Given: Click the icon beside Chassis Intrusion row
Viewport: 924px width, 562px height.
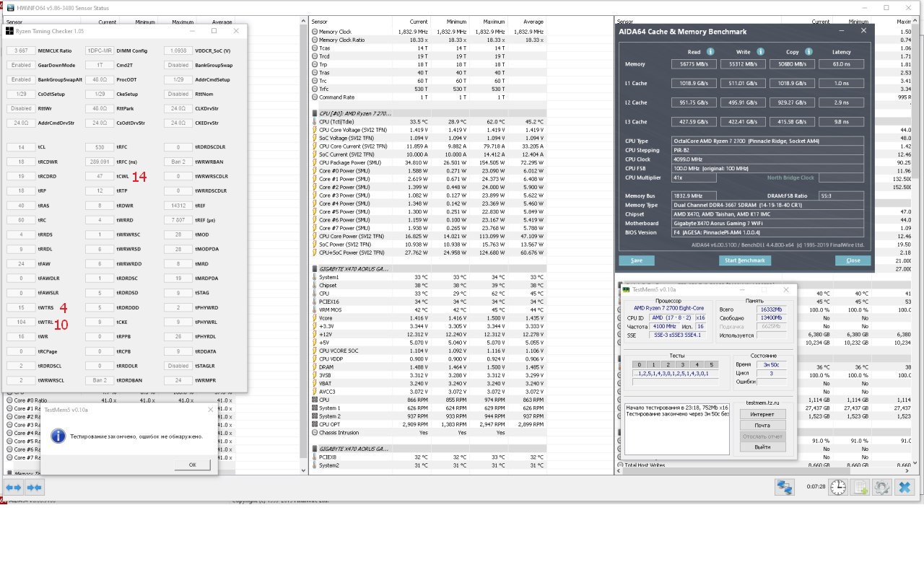Looking at the screenshot, I should (x=315, y=433).
